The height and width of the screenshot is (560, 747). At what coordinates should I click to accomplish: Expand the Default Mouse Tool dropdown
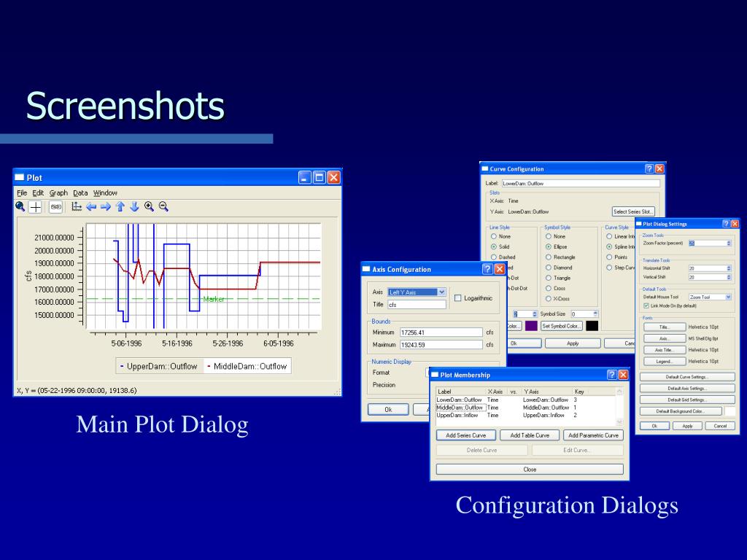[727, 297]
